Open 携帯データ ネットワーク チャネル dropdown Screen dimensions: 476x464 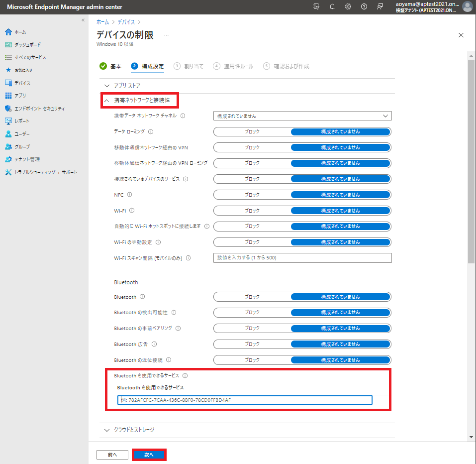[x=302, y=116]
